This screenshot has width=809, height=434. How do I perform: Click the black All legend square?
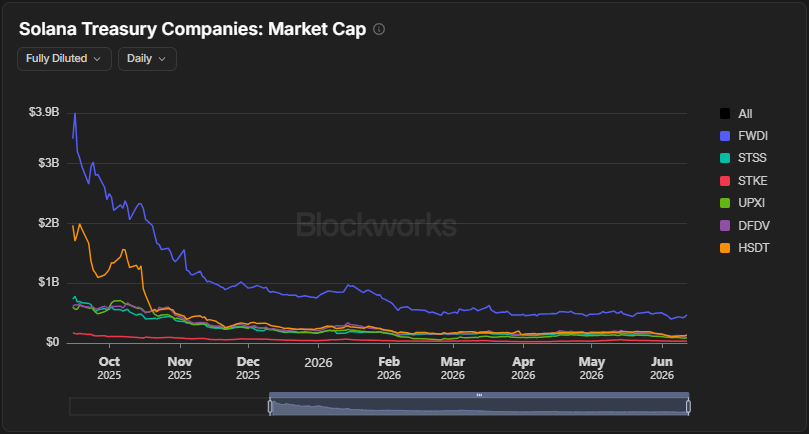pyautogui.click(x=725, y=114)
